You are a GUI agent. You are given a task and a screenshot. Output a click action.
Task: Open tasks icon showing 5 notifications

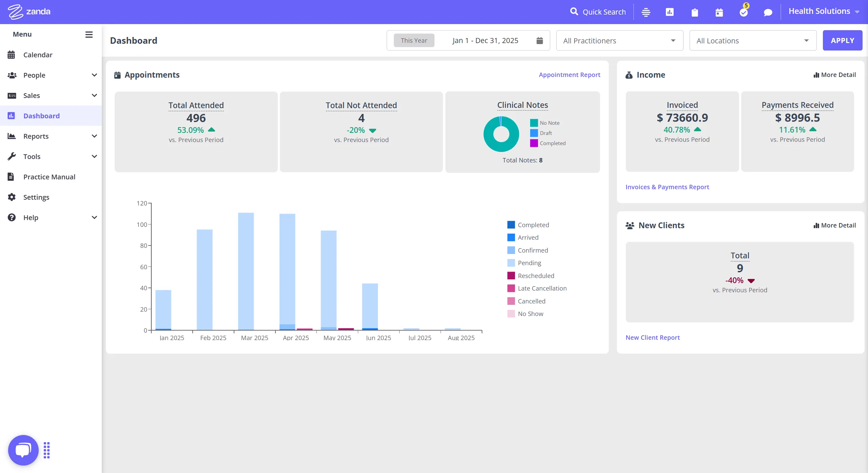(x=744, y=12)
